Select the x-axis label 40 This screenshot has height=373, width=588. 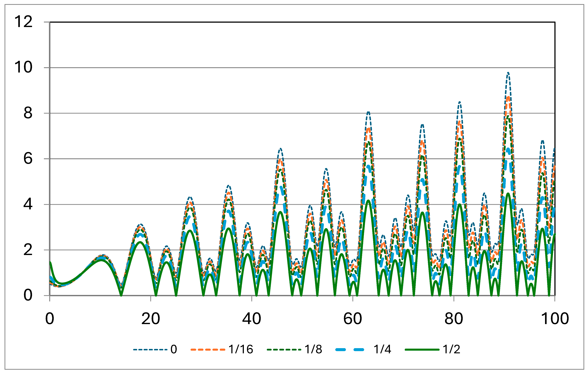[252, 319]
